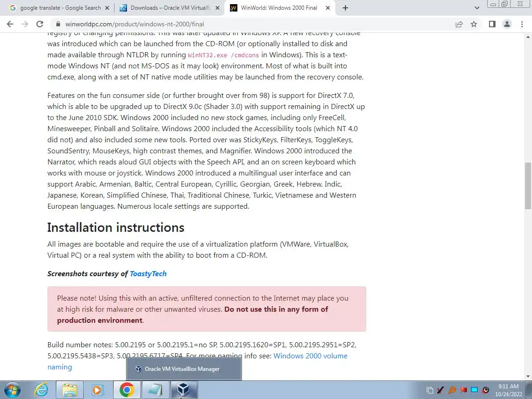Open the Windows Start menu orb
Viewport: 532px width, 399px height.
pyautogui.click(x=12, y=390)
